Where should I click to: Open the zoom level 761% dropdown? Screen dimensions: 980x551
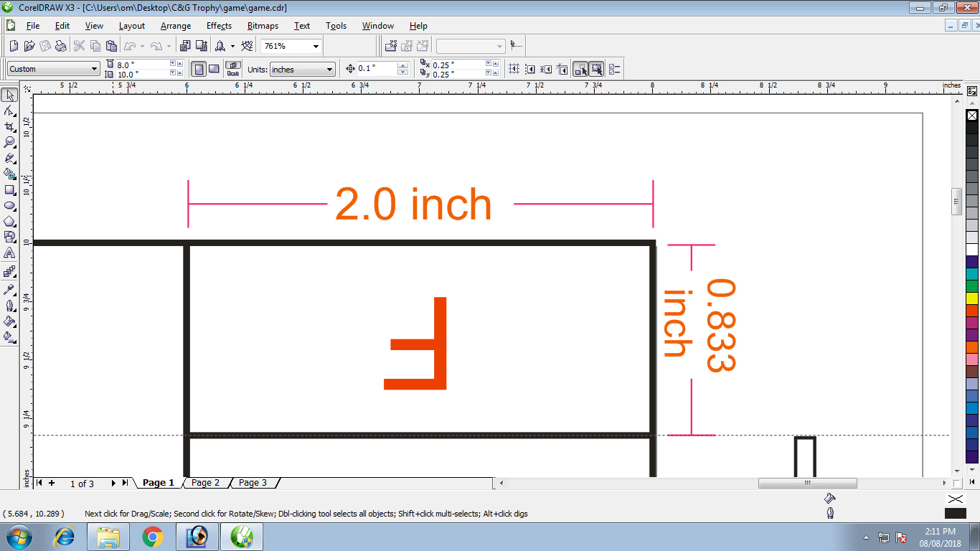(316, 46)
